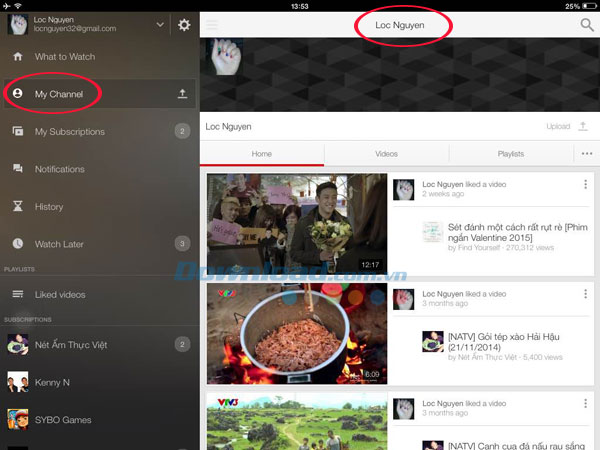The image size is (600, 450).
Task: Click Kenny N channel avatar
Action: click(18, 382)
